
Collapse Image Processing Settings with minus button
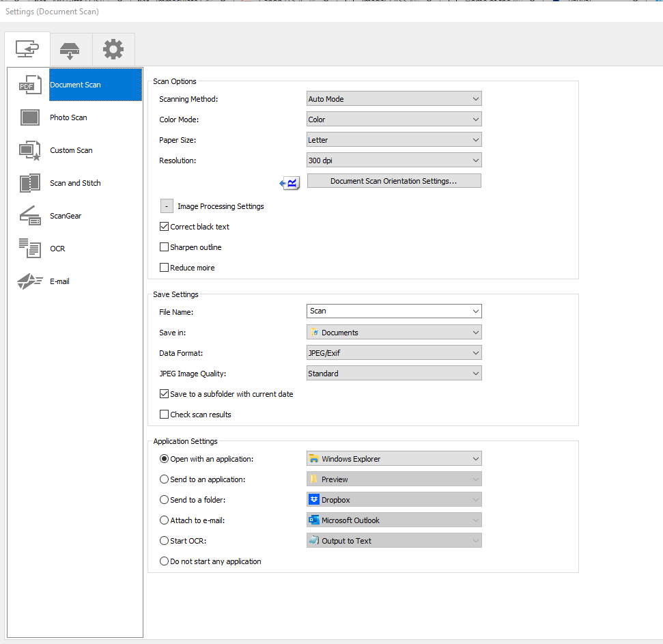coord(167,206)
